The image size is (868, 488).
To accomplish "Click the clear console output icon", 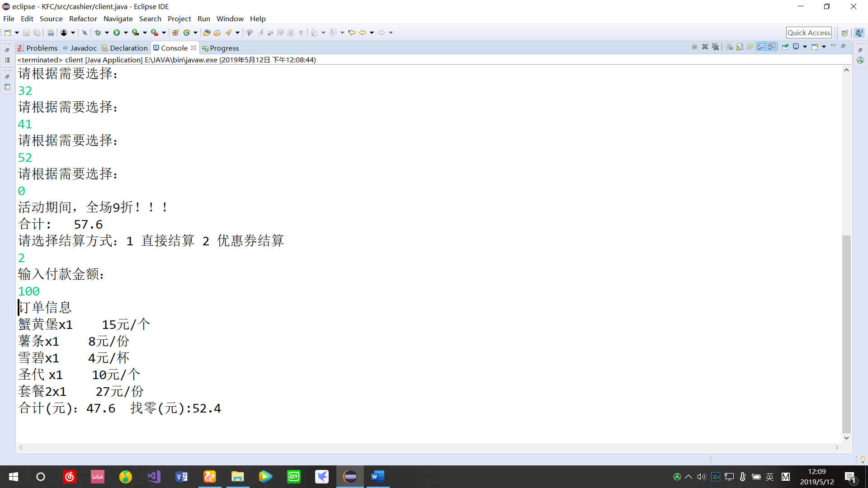I will [x=728, y=47].
